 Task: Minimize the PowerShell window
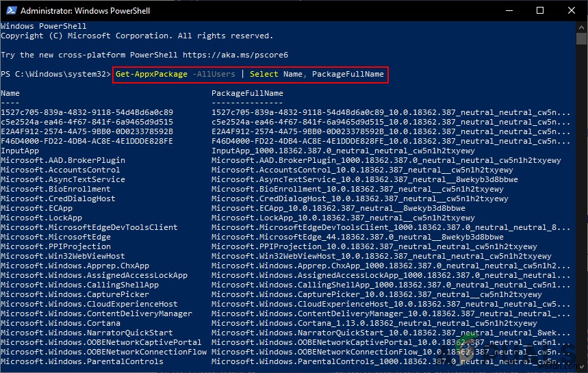[508, 10]
